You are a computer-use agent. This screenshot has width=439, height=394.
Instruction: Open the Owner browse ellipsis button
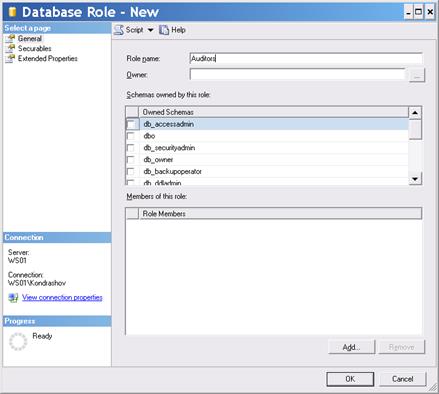click(x=417, y=75)
